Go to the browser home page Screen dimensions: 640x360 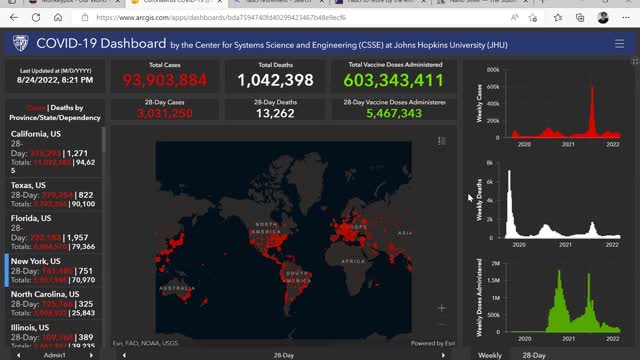(58, 18)
